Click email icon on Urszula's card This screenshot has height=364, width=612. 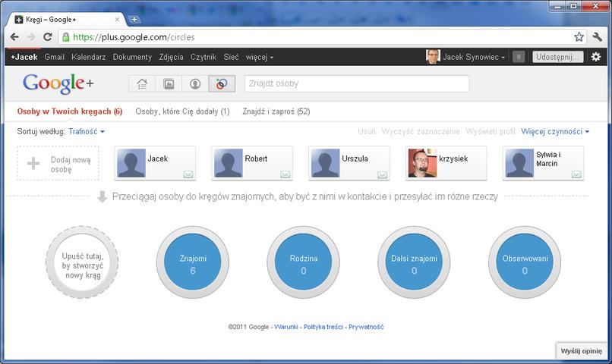(383, 174)
